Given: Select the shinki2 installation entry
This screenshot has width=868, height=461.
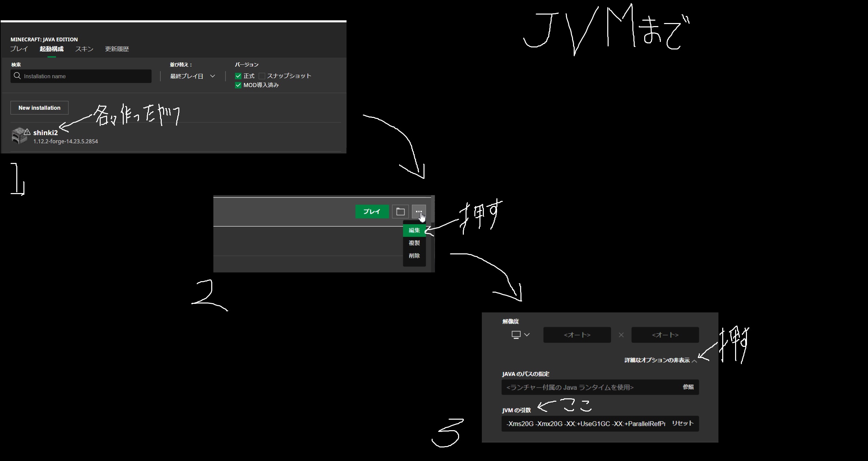Looking at the screenshot, I should point(176,137).
